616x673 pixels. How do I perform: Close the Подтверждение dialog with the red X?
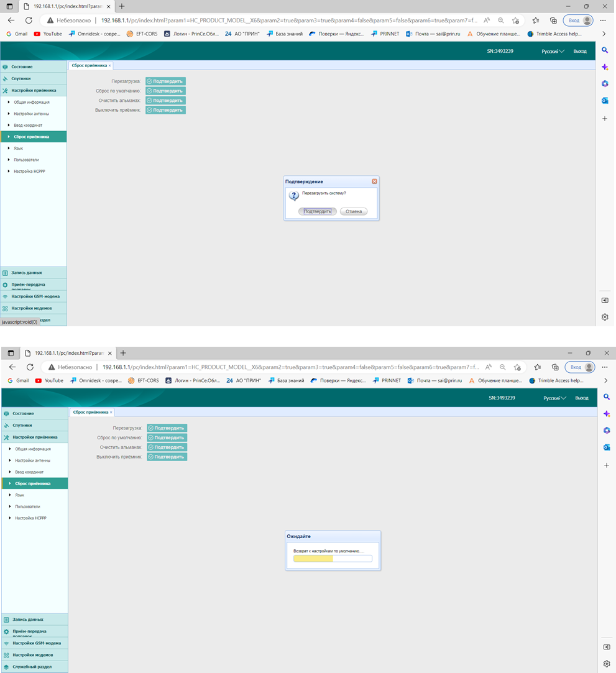click(374, 181)
